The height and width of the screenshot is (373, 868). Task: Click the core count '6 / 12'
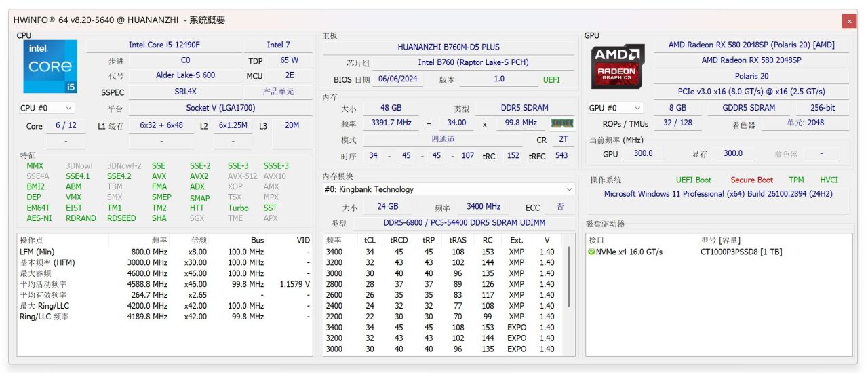click(66, 125)
